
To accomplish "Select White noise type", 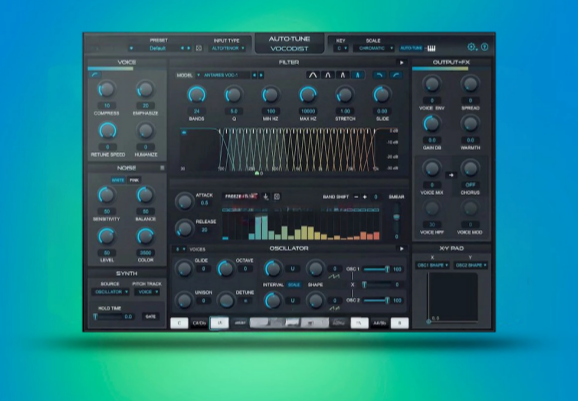I will coord(118,180).
